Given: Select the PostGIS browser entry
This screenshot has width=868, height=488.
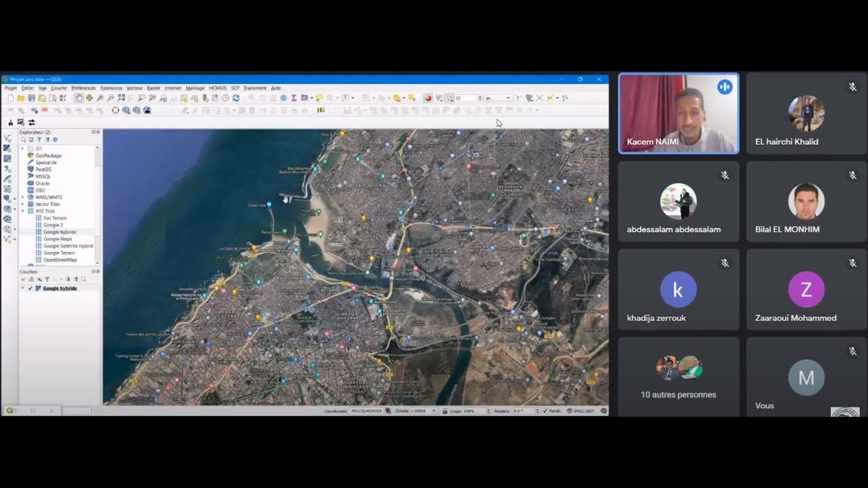Looking at the screenshot, I should [x=43, y=169].
